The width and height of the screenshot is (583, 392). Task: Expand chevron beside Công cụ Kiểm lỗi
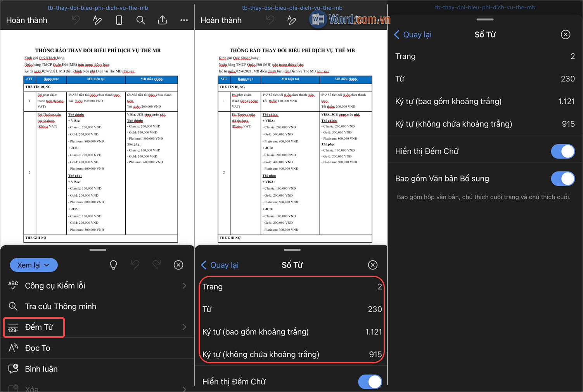coord(184,286)
